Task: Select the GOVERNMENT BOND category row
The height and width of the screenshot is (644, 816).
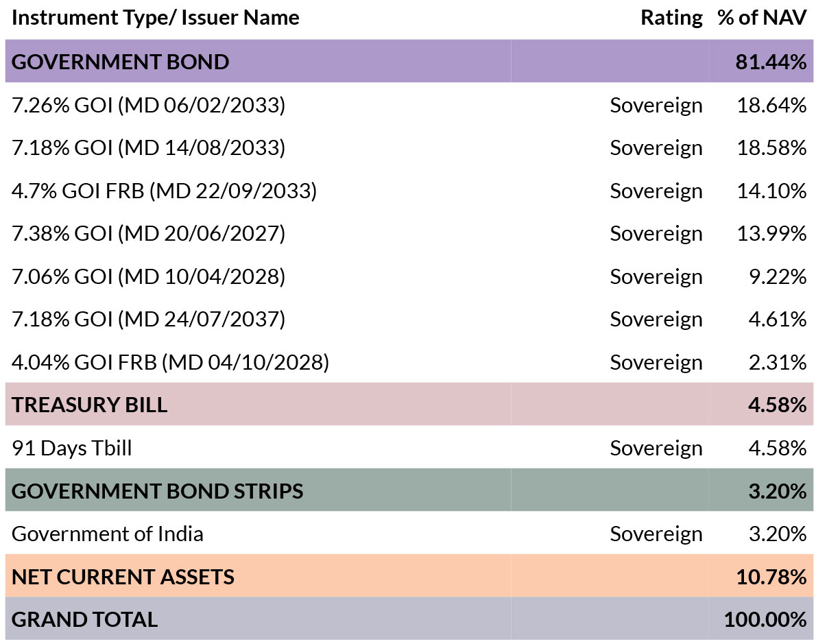Action: (x=409, y=62)
